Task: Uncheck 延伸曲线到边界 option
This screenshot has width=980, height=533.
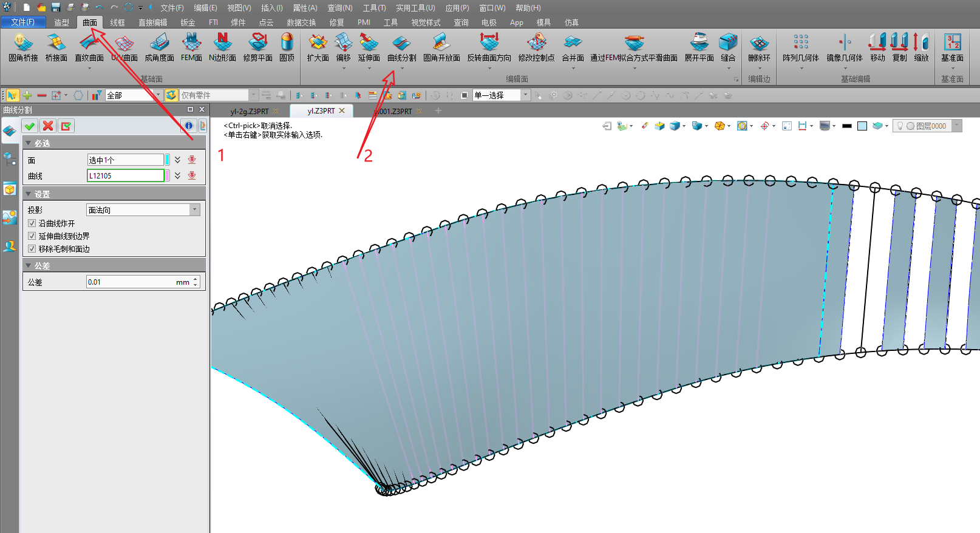Action: pos(32,236)
